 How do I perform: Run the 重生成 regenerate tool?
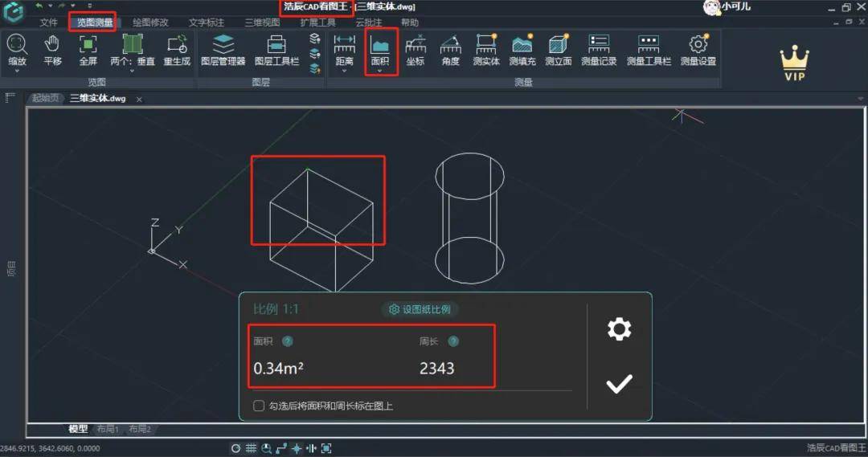point(177,50)
